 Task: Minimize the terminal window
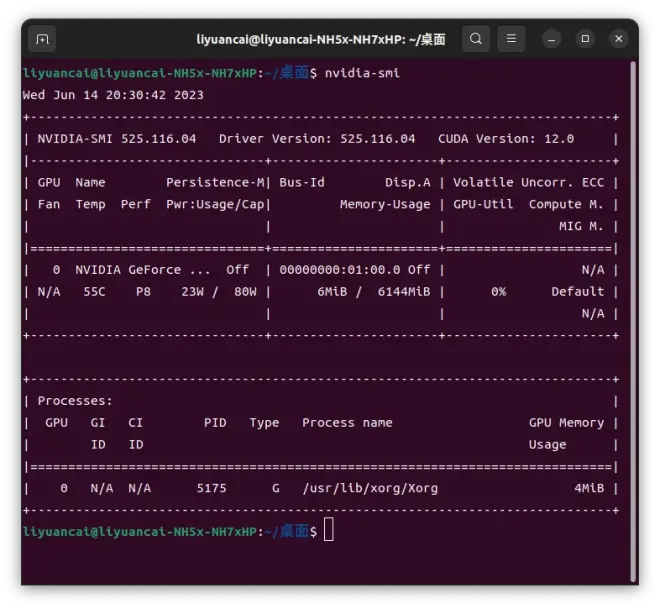tap(551, 39)
